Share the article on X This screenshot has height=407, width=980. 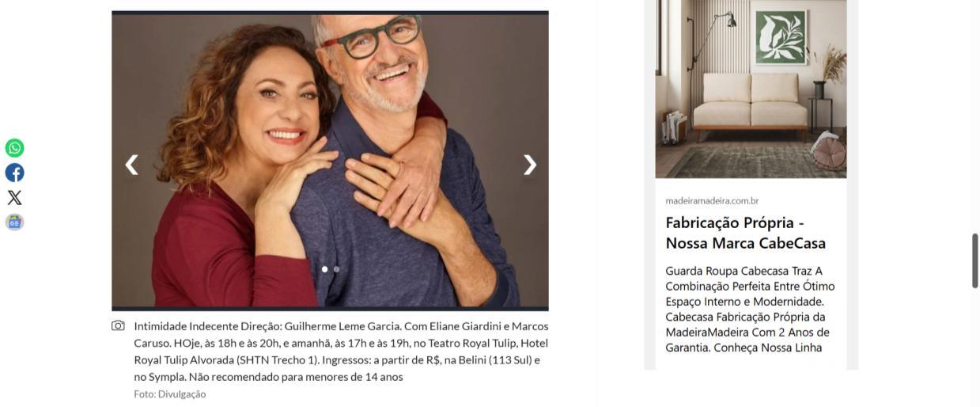pyautogui.click(x=14, y=197)
